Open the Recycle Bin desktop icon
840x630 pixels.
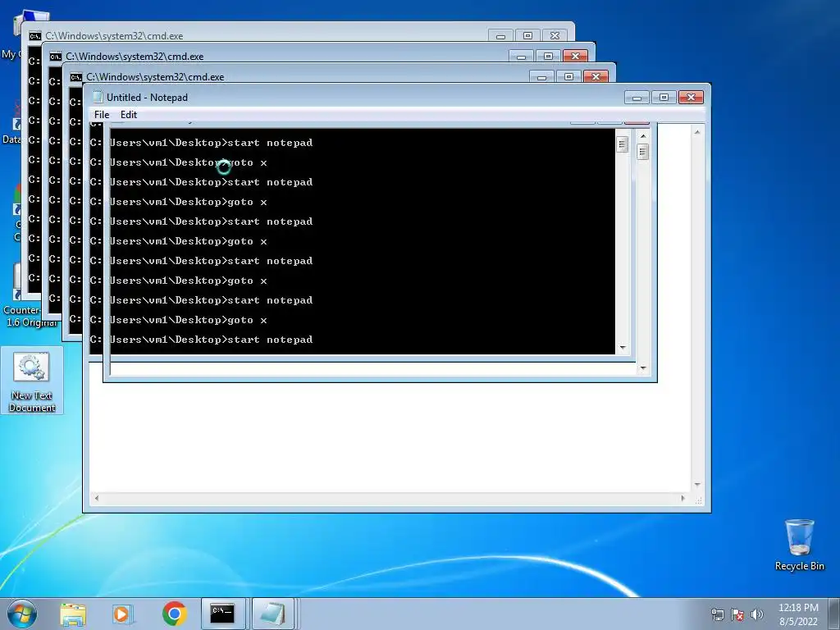[x=799, y=545]
